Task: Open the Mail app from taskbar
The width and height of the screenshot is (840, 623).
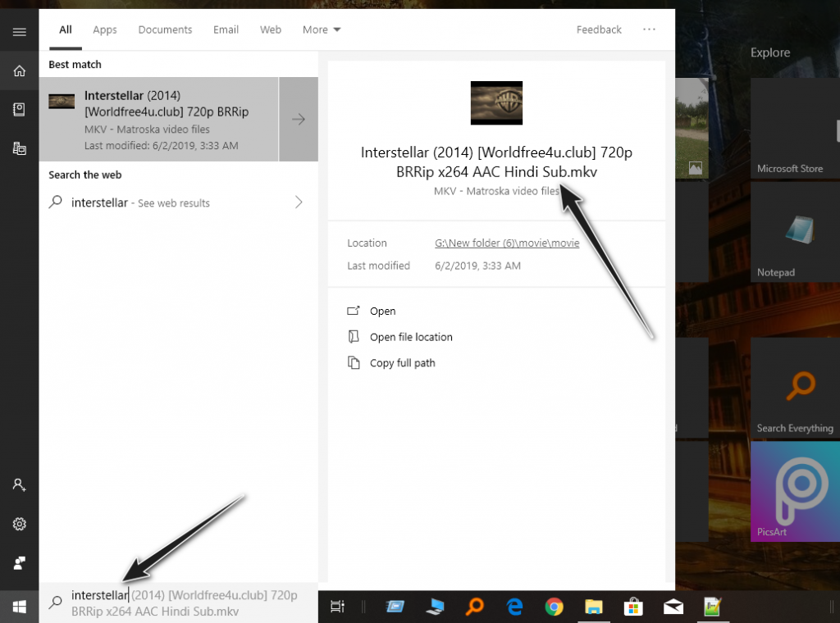Action: pos(673,607)
